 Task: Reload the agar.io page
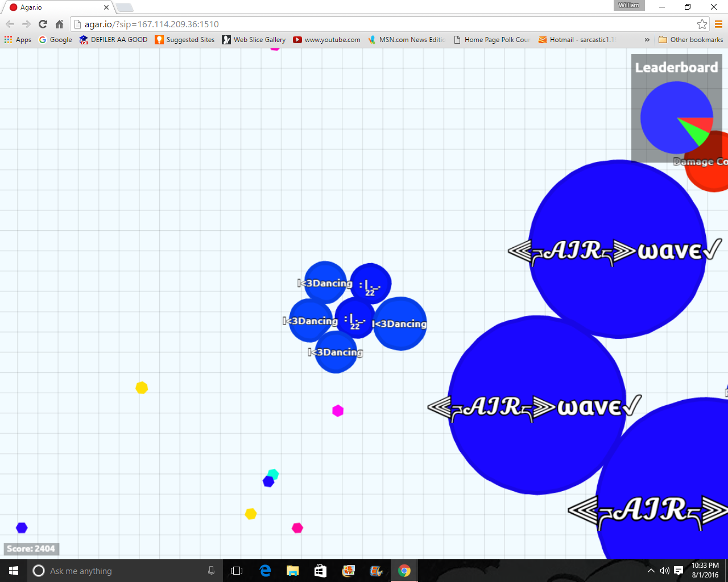tap(43, 24)
